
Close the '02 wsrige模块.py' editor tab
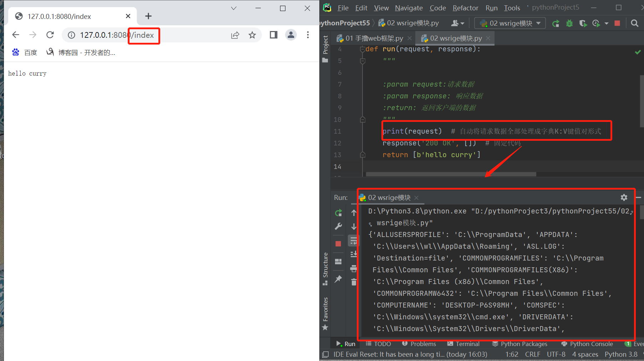point(488,38)
